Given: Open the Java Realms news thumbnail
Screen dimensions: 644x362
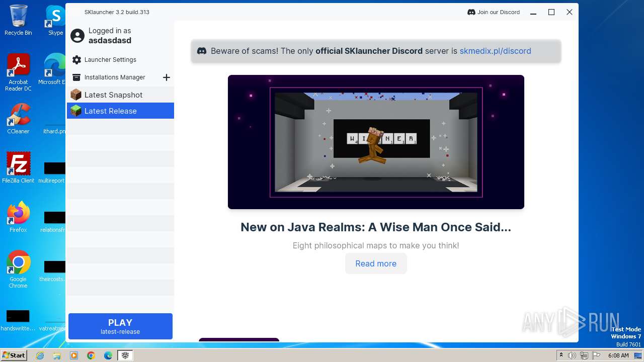Looking at the screenshot, I should [x=376, y=142].
